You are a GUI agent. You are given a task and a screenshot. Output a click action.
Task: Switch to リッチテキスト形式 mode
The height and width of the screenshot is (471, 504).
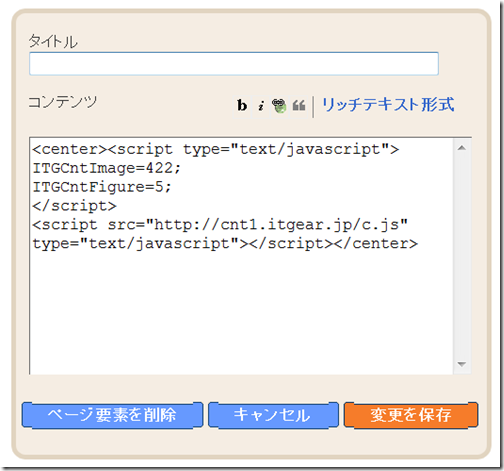(x=388, y=105)
